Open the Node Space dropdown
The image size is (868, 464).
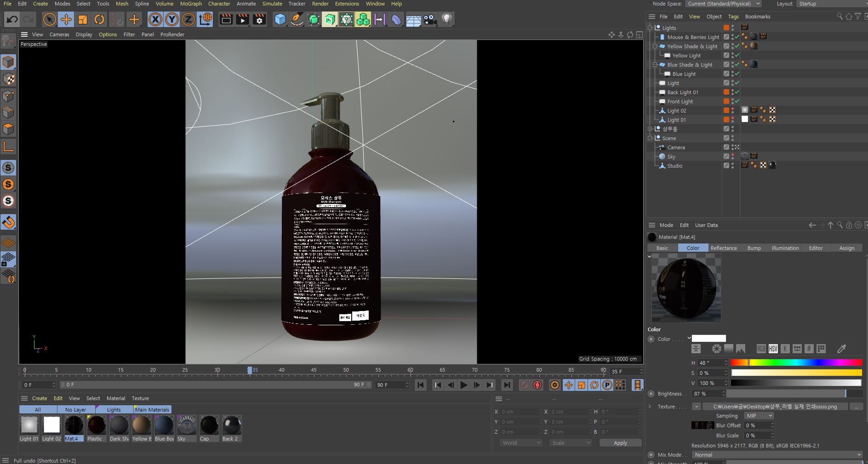click(x=723, y=4)
